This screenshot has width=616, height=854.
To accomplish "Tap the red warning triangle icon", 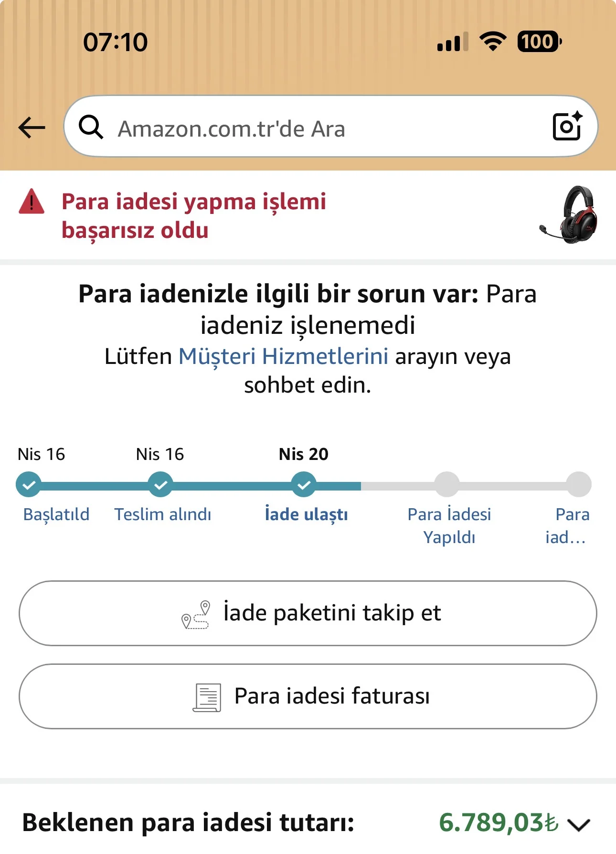I will coord(32,202).
